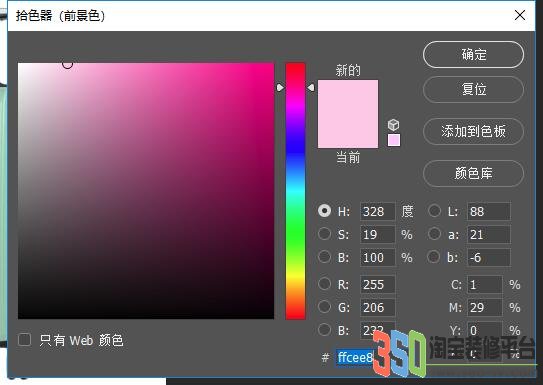Click the new pink color preview swatch
Screen dimensions: 543x385
click(348, 97)
